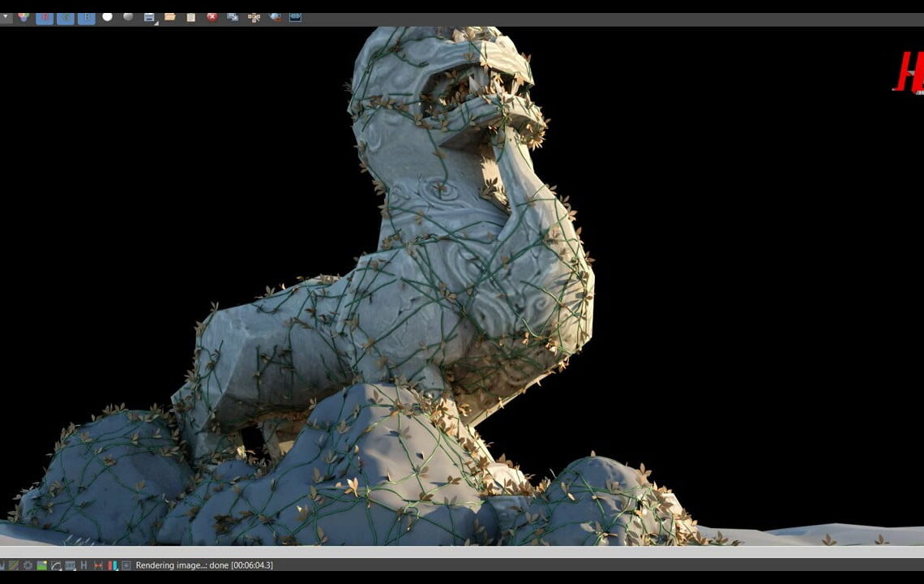Copy image to clipboard icon
Screen dimensions: 924x584
(191, 17)
